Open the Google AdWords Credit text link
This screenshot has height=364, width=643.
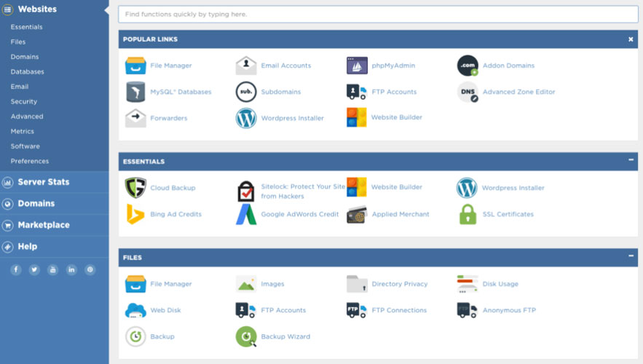click(x=300, y=214)
